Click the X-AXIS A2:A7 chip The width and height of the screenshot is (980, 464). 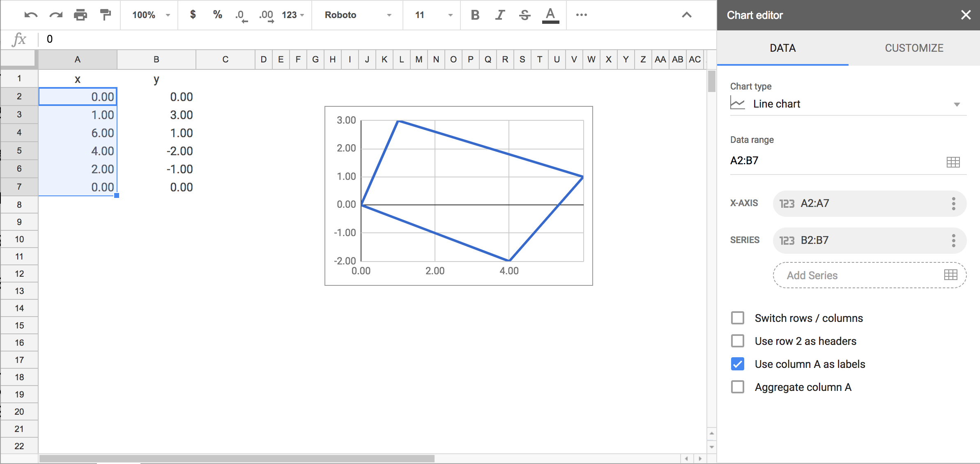point(870,203)
